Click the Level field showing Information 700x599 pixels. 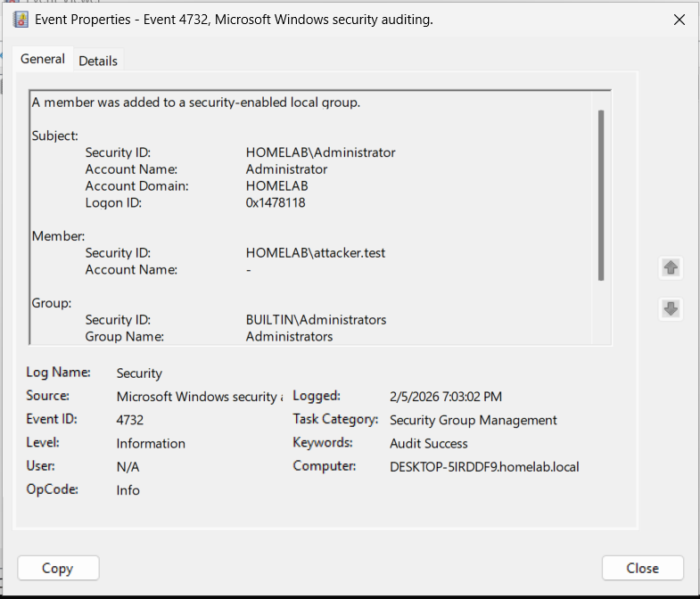[x=151, y=443]
